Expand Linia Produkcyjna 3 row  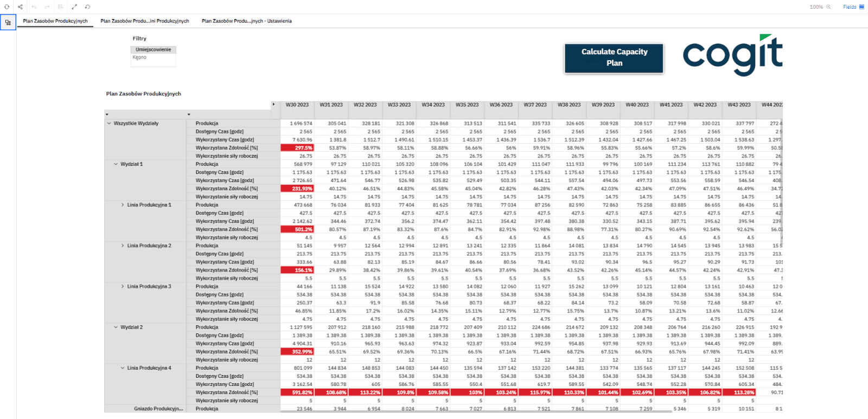[x=123, y=286]
